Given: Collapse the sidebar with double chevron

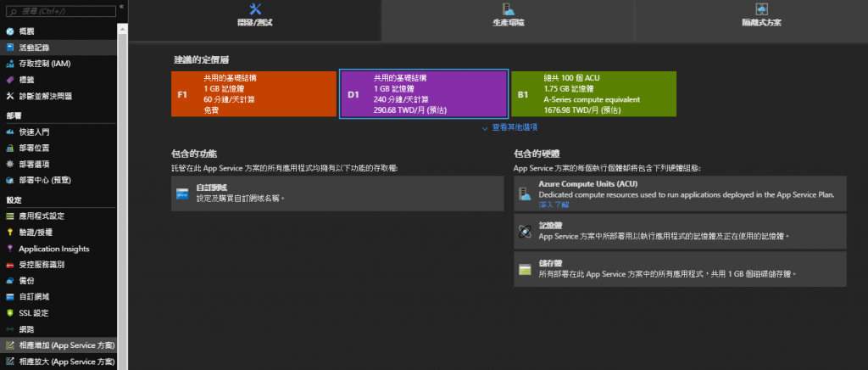Looking at the screenshot, I should (x=121, y=6).
